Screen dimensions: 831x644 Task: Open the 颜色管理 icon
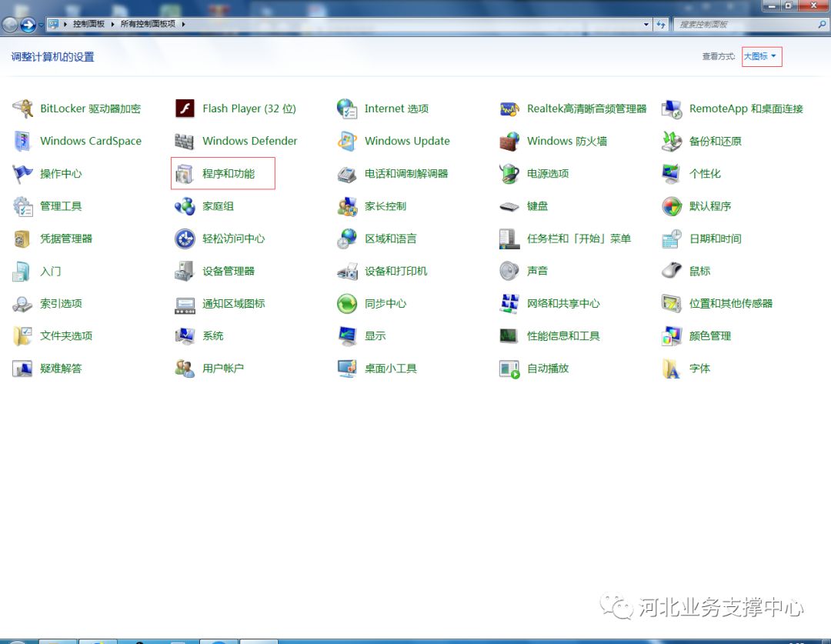point(672,336)
